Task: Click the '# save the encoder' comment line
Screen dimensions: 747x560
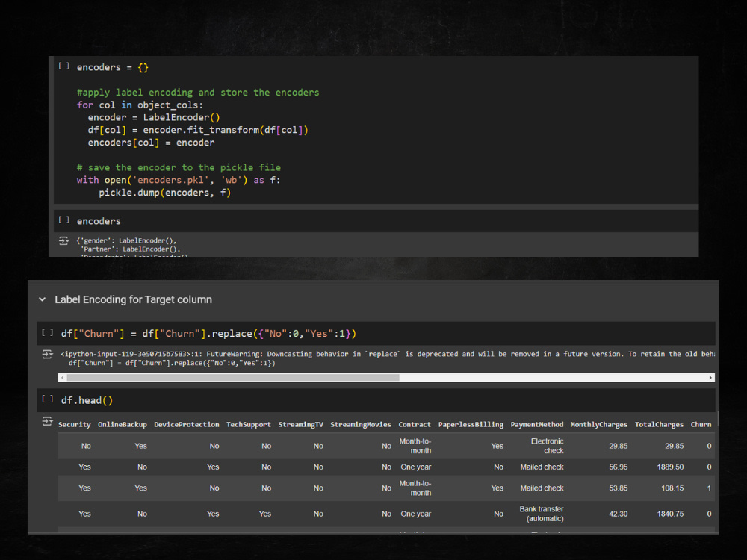Action: tap(179, 167)
